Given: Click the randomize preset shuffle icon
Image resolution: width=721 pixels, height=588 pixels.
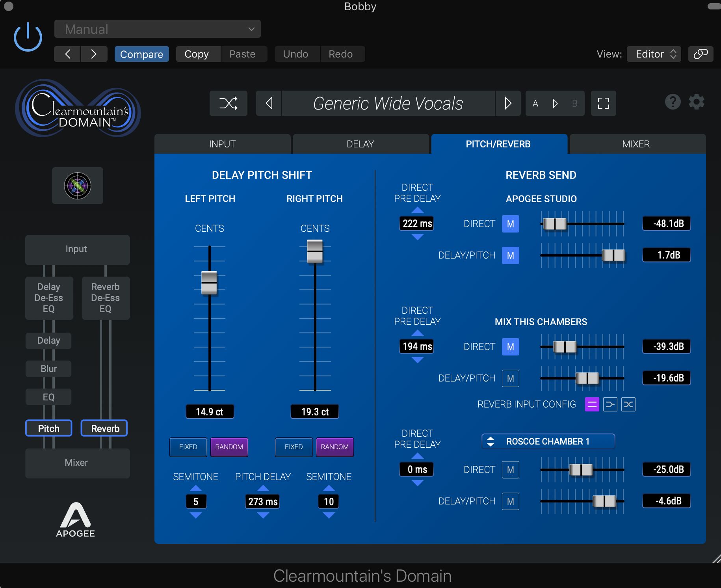Looking at the screenshot, I should (229, 103).
